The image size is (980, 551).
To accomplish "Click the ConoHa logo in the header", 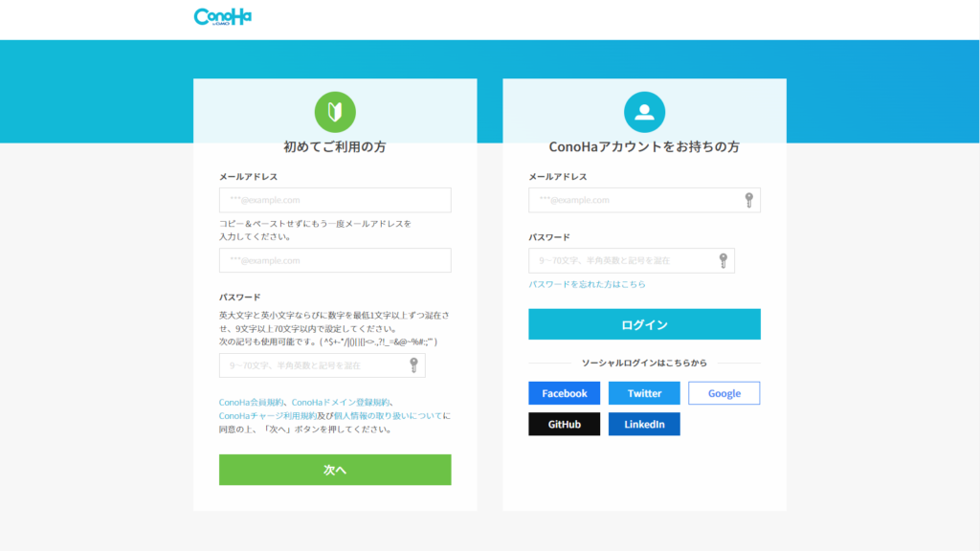I will 222,17.
